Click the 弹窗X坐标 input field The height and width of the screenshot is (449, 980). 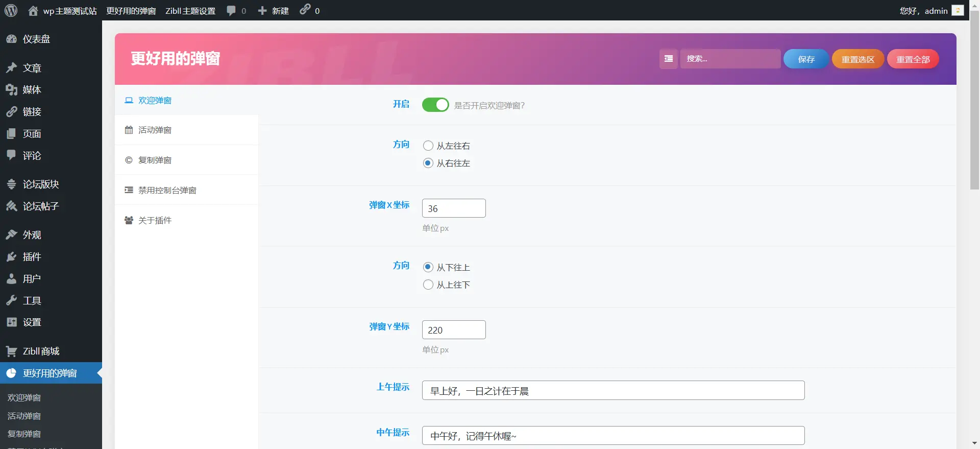click(x=454, y=208)
